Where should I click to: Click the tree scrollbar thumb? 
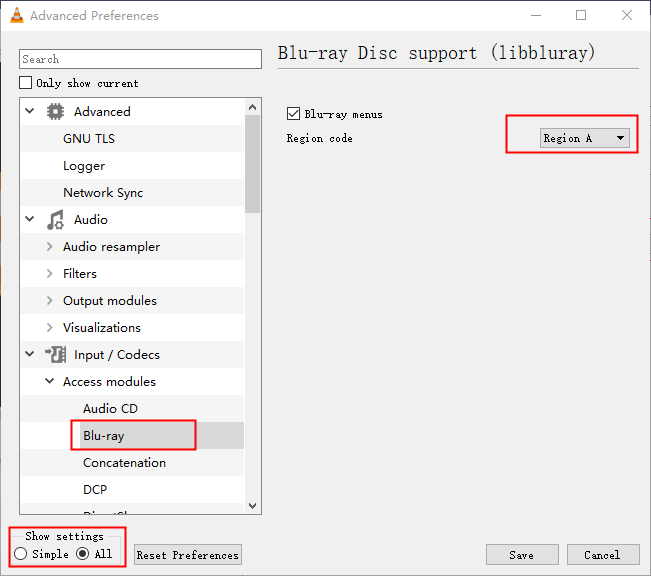click(x=252, y=164)
